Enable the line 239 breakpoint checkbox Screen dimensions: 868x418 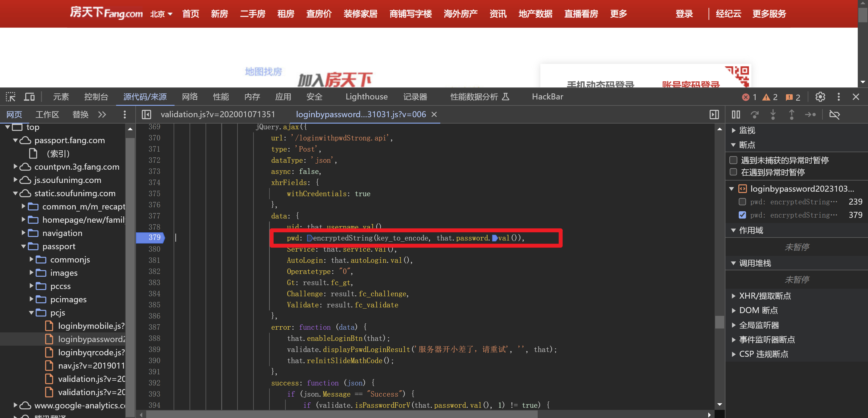742,202
